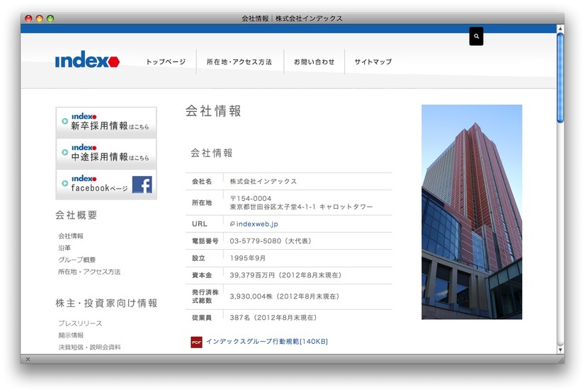Open 所在地・アクセス方法 in top navigation

[x=239, y=62]
